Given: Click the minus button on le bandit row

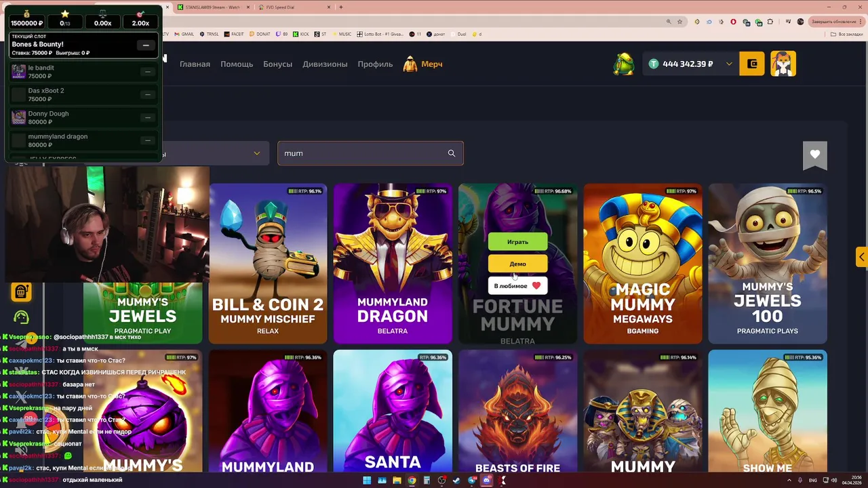Looking at the screenshot, I should 147,72.
